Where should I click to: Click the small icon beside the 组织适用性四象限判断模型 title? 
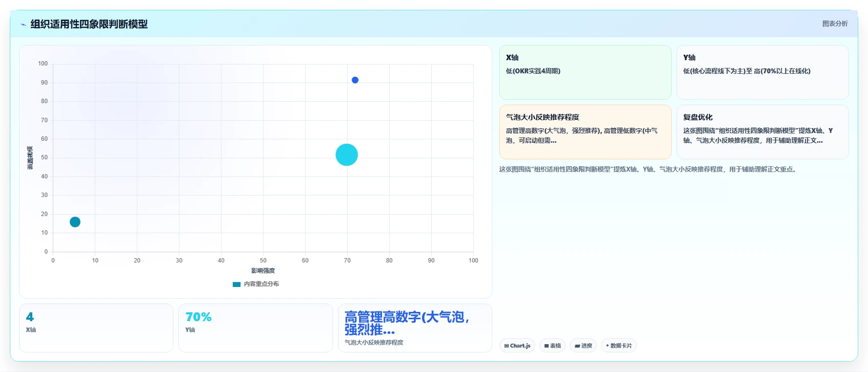pyautogui.click(x=23, y=24)
